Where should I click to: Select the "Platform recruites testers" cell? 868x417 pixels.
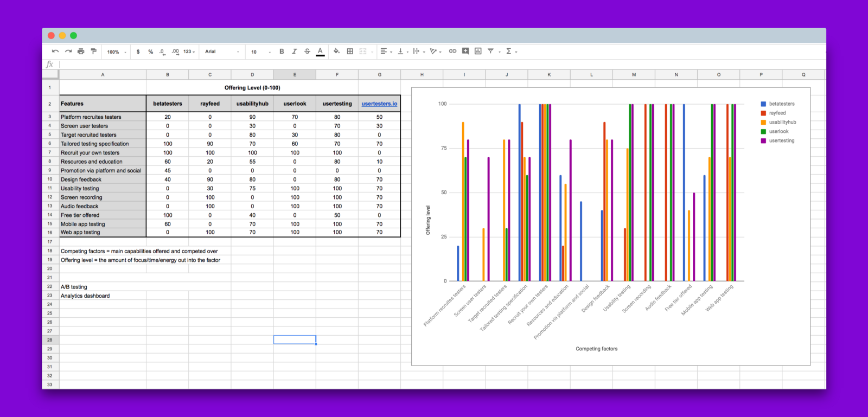click(x=103, y=117)
